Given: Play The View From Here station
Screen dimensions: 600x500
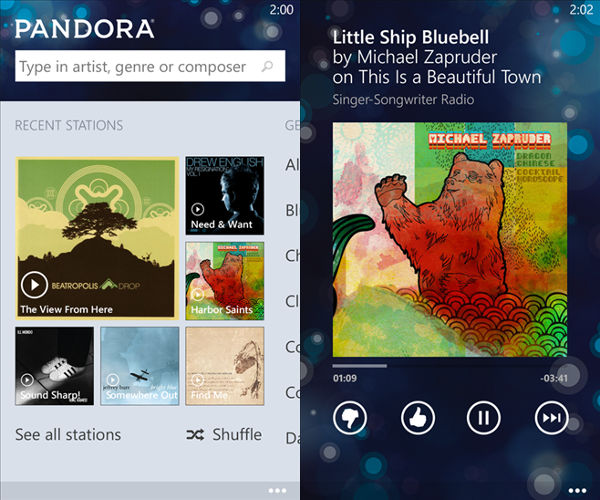Looking at the screenshot, I should coord(34,285).
